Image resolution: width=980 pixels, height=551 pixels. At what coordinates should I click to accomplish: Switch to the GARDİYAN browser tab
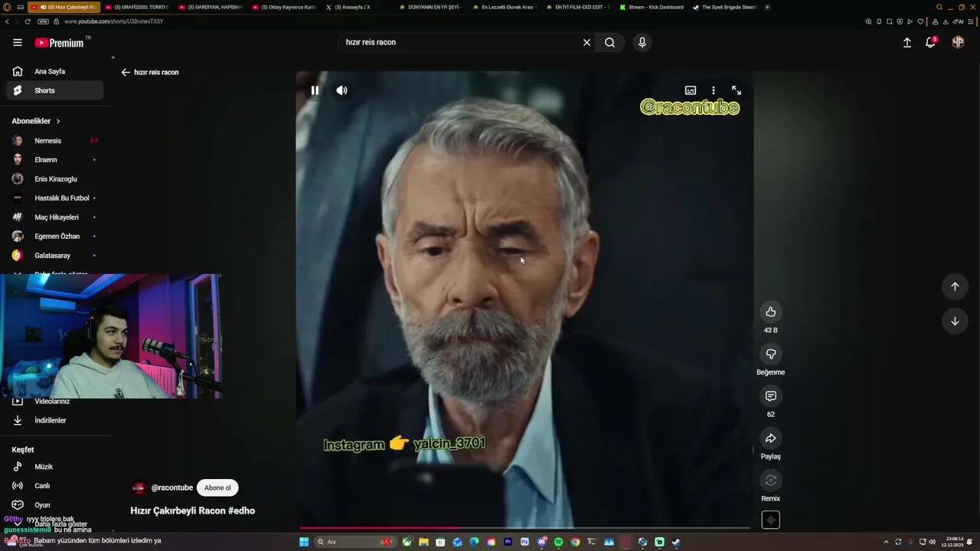[211, 7]
